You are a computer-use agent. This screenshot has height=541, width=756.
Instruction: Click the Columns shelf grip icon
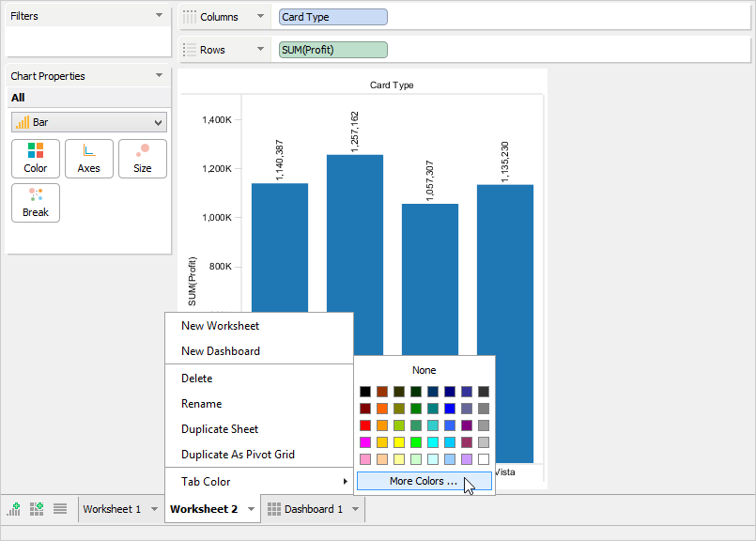coord(190,17)
